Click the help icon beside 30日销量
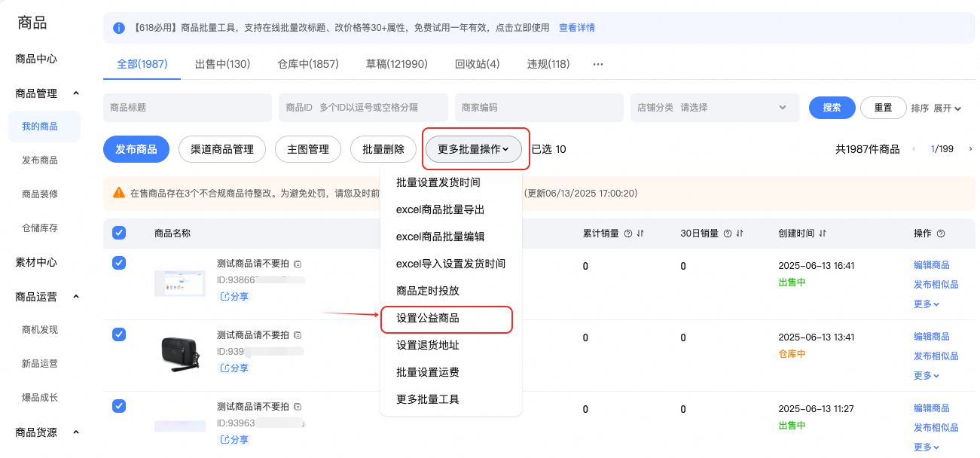Screen dimensions: 980x458 [728, 234]
